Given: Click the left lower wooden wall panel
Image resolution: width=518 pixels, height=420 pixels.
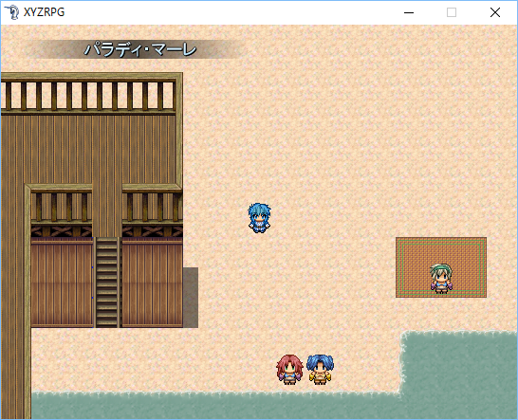Looking at the screenshot, I should pyautogui.click(x=62, y=283).
